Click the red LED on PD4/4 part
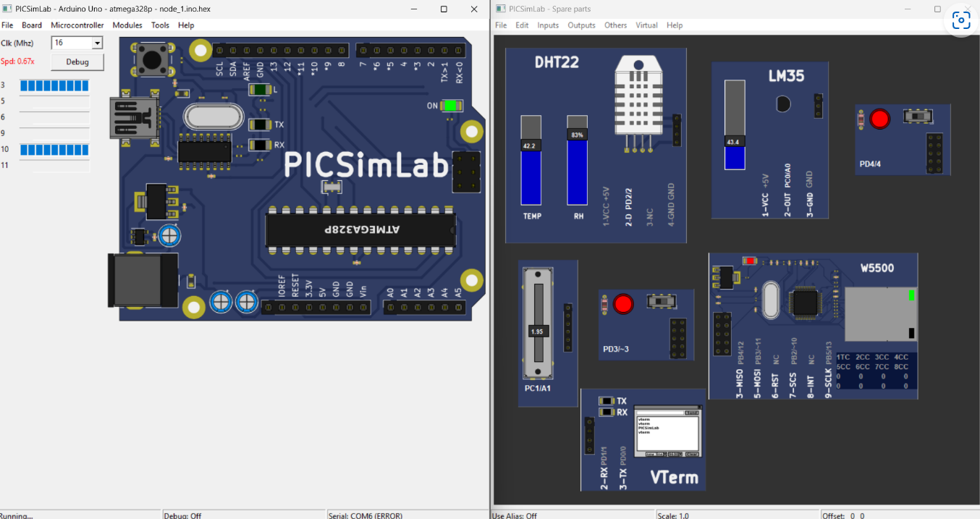This screenshot has height=519, width=980. pos(879,119)
